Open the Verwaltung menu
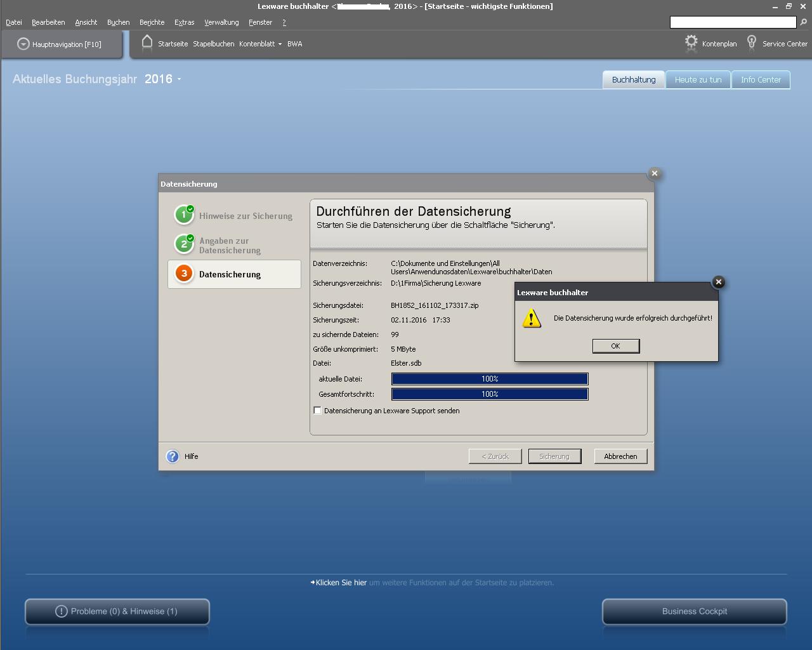This screenshot has height=650, width=812. pyautogui.click(x=221, y=22)
